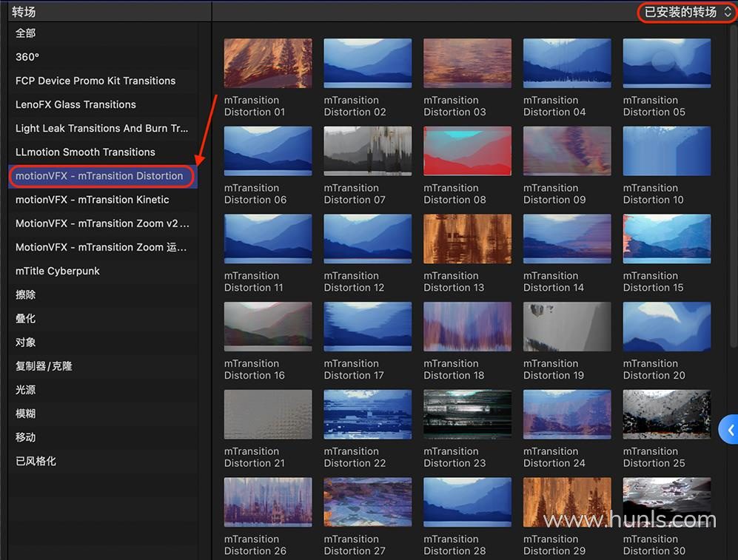Select mTransition Distortion 11 thumbnail
Image resolution: width=738 pixels, height=560 pixels.
pos(268,239)
